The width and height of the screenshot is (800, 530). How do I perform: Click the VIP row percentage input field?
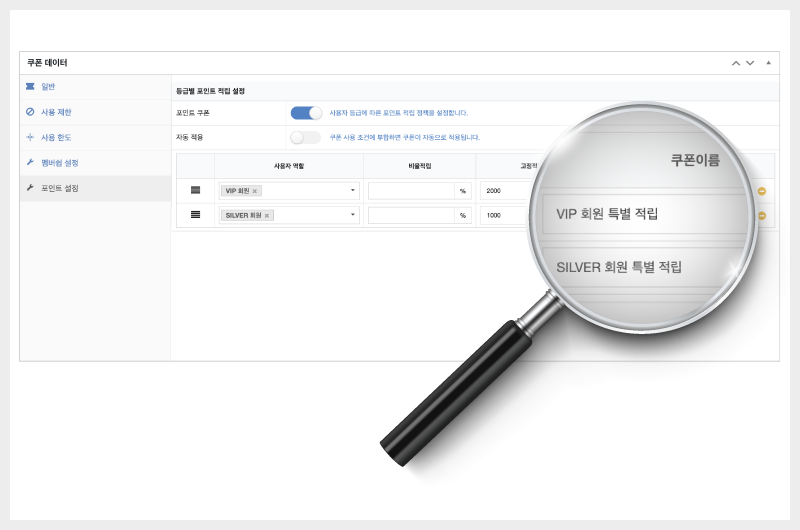[x=412, y=190]
